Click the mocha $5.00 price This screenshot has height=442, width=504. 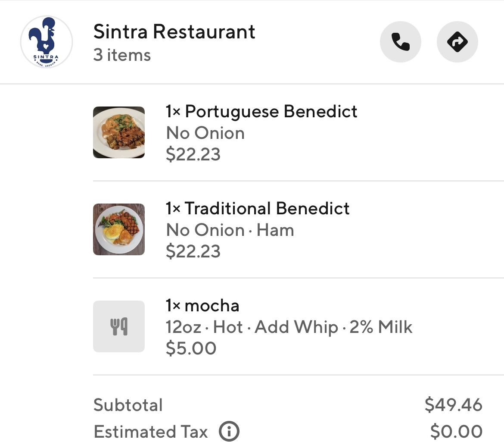coord(191,348)
